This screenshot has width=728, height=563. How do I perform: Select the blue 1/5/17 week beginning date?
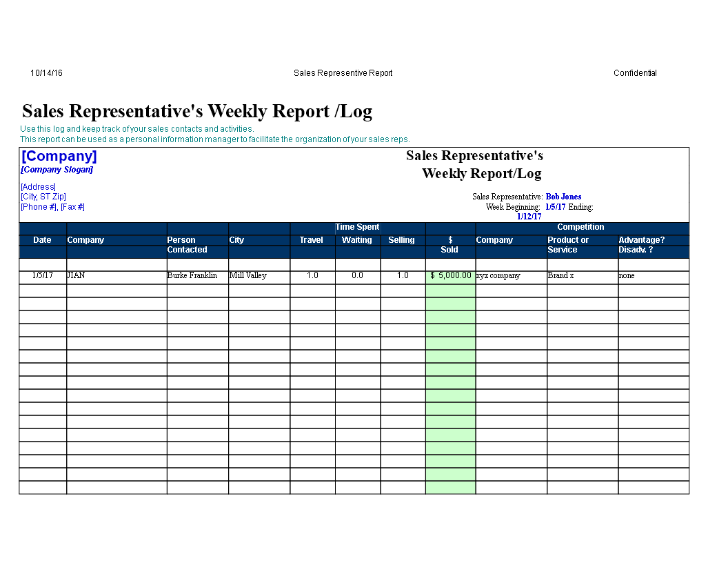555,207
